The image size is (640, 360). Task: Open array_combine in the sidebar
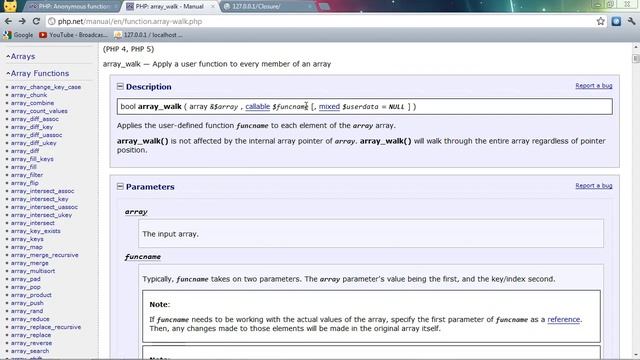[x=32, y=103]
